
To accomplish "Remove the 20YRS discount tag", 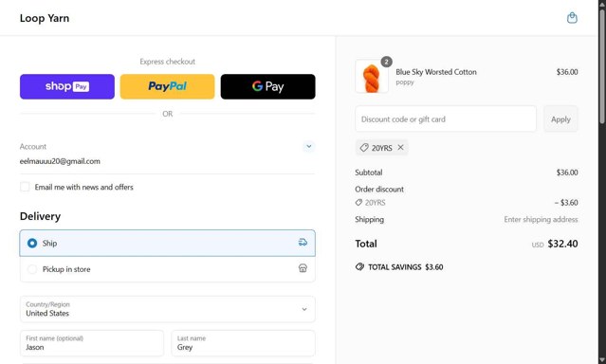I will (x=400, y=147).
